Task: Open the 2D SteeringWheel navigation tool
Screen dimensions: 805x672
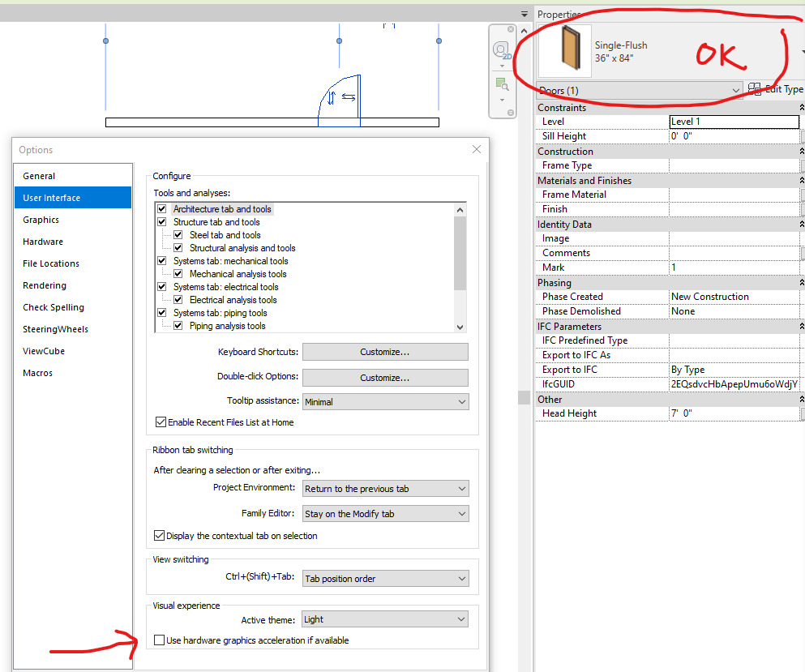Action: tap(500, 49)
